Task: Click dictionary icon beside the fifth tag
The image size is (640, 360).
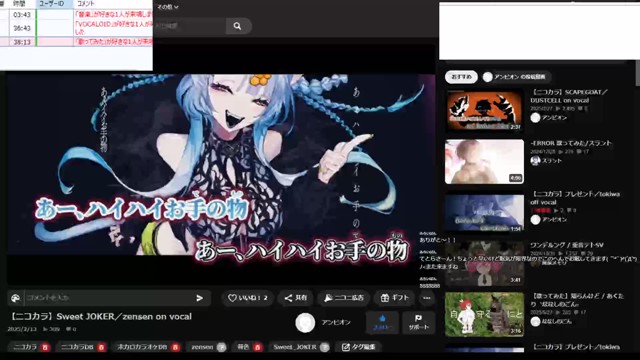Action: point(258,347)
